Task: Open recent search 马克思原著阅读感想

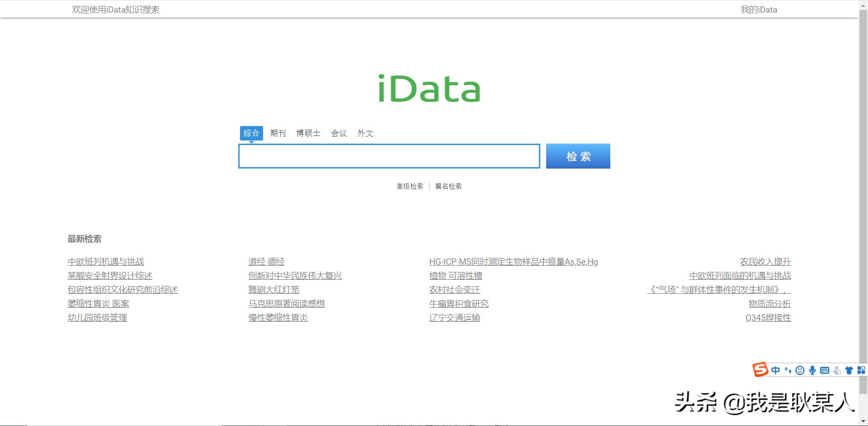Action: 287,304
